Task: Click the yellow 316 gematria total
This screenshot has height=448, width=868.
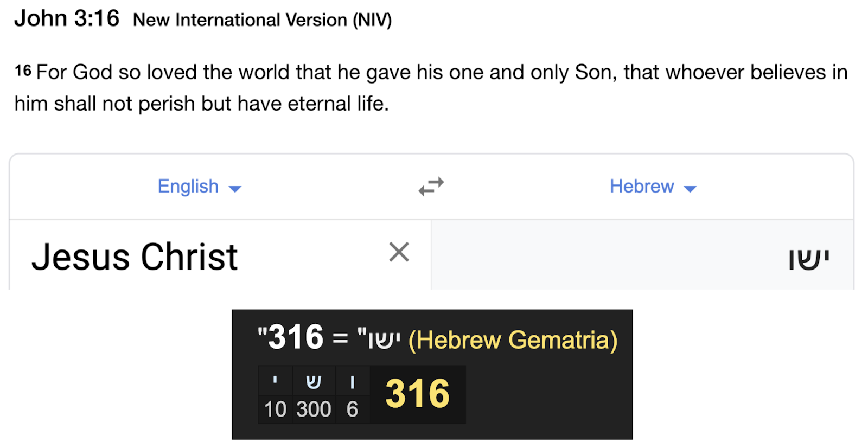Action: point(417,394)
